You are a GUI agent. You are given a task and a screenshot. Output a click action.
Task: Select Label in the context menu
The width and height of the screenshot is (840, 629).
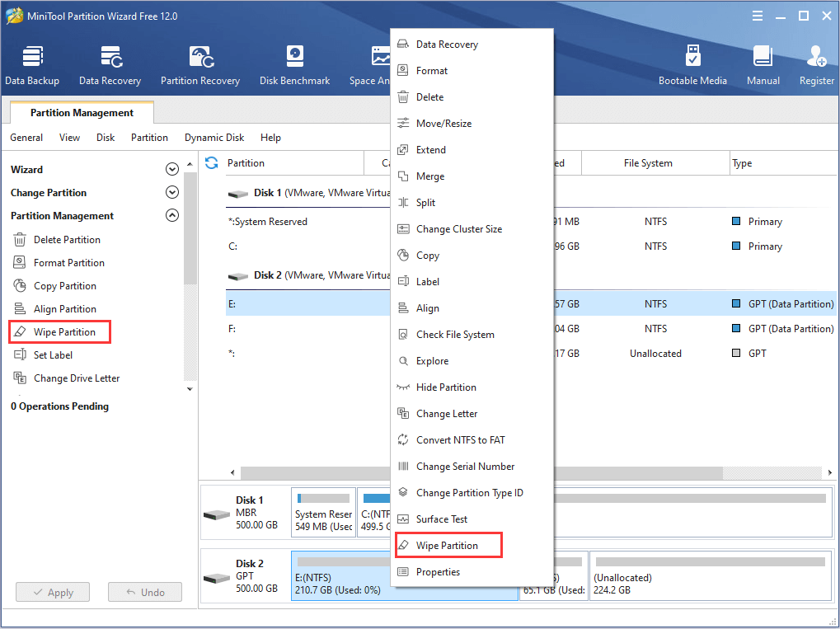(x=472, y=281)
